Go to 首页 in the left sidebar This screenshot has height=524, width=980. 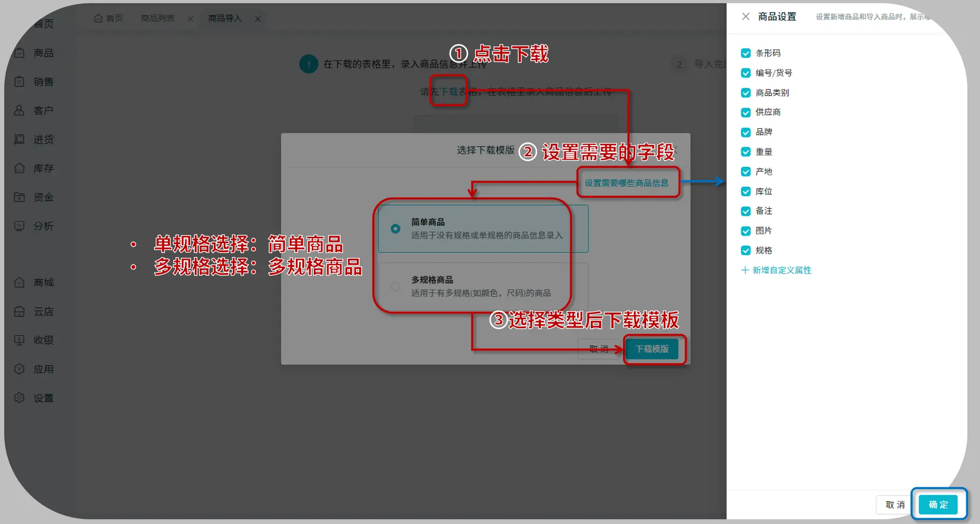(x=43, y=24)
